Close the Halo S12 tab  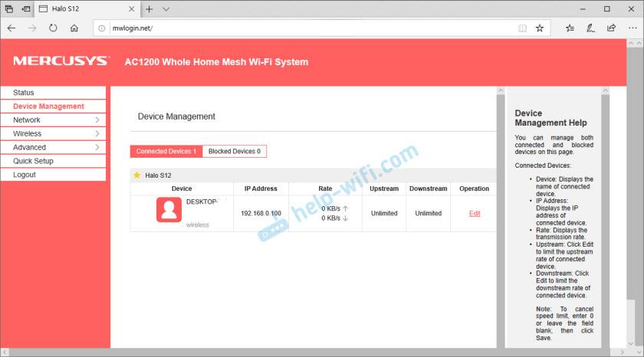pyautogui.click(x=131, y=8)
